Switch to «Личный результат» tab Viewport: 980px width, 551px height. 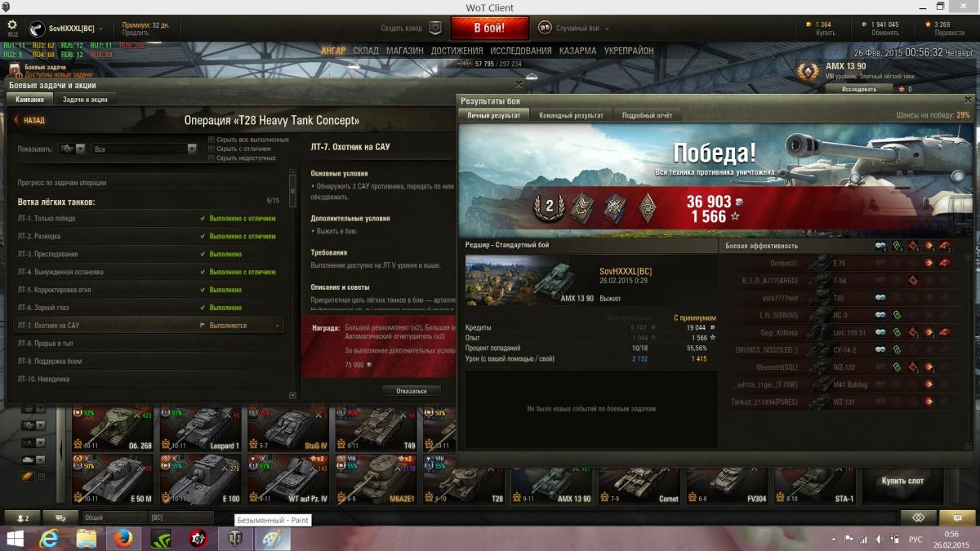493,115
